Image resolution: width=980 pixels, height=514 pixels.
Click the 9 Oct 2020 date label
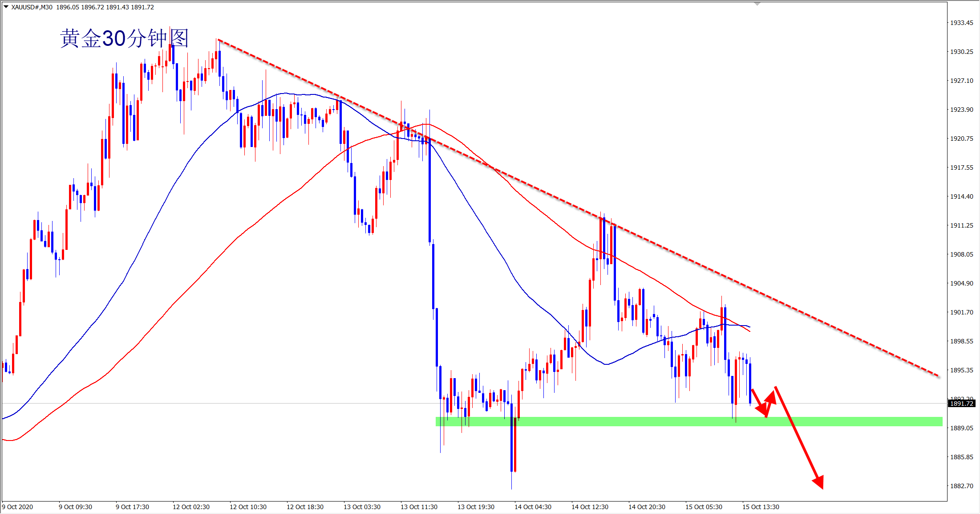pyautogui.click(x=17, y=507)
